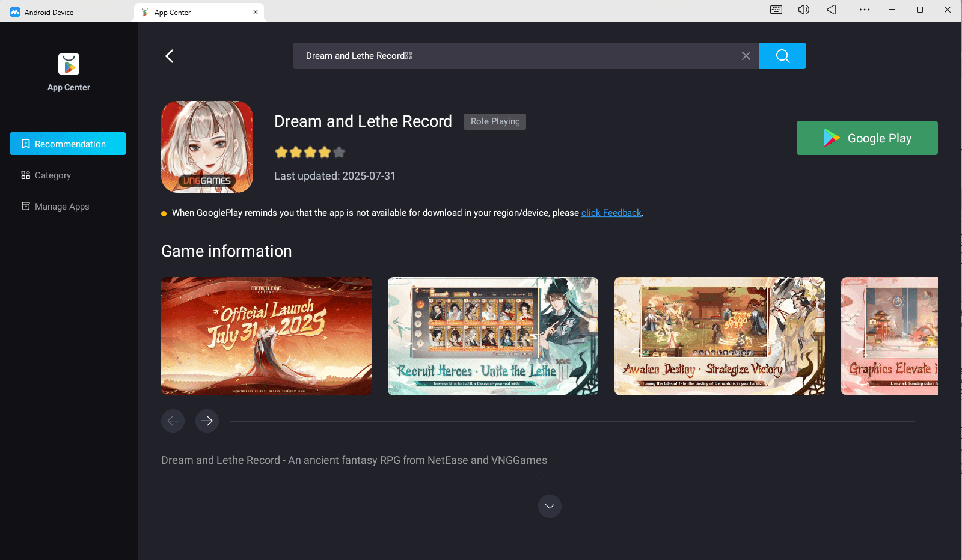This screenshot has height=560, width=962.
Task: Maximize the emulator window
Action: pyautogui.click(x=920, y=10)
